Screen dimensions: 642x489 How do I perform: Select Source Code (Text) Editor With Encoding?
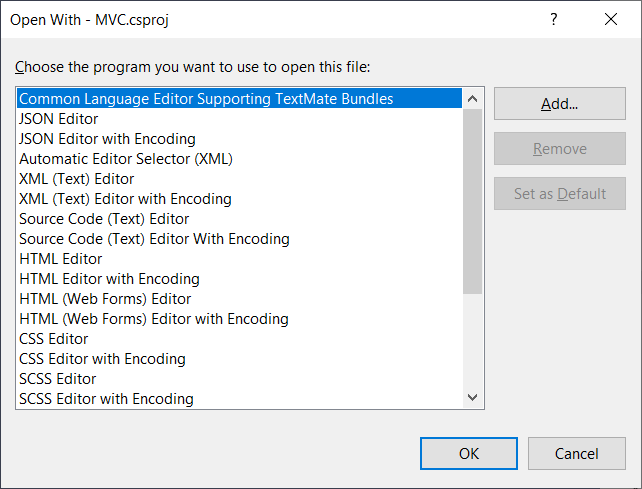[x=154, y=239]
